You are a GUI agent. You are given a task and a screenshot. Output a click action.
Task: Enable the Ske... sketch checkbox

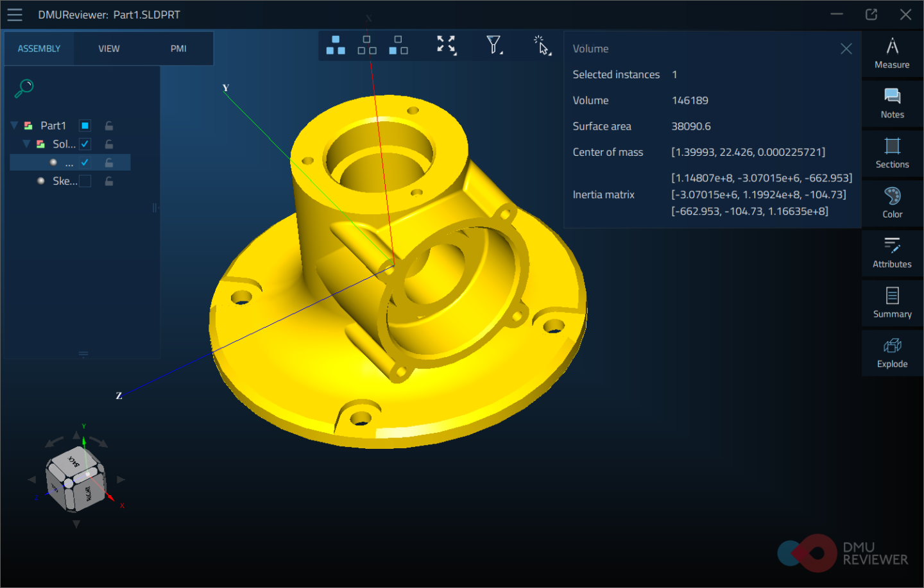(x=84, y=180)
